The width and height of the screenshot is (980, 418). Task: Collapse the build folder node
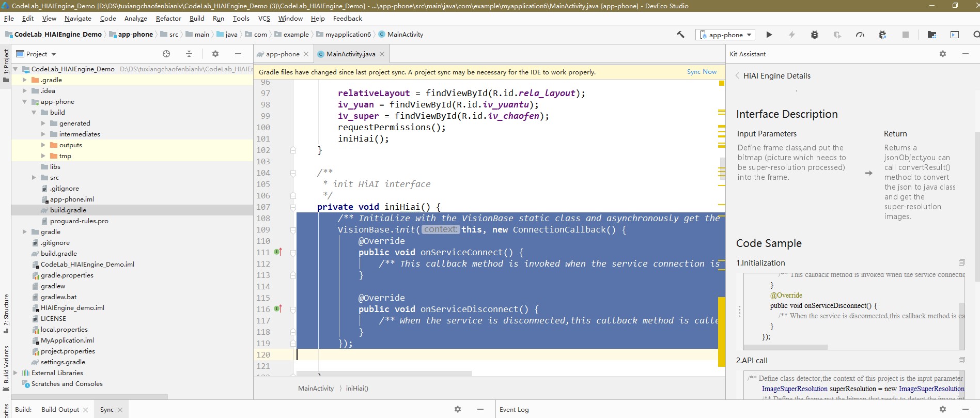click(34, 113)
